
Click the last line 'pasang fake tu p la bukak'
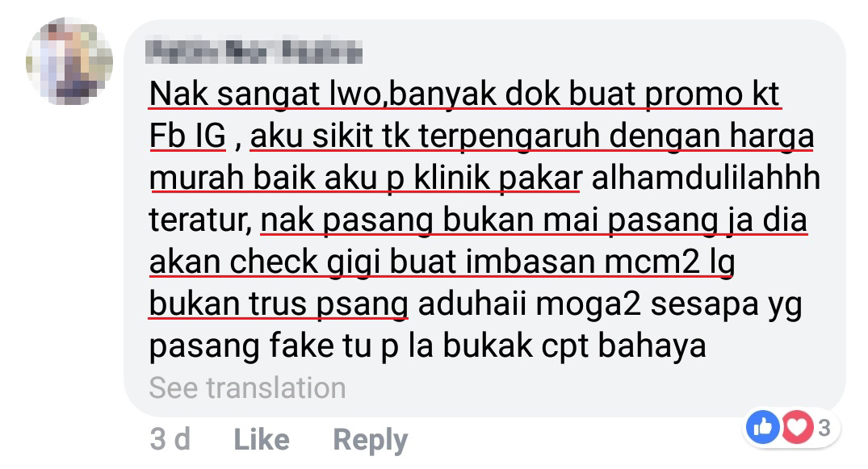click(341, 346)
